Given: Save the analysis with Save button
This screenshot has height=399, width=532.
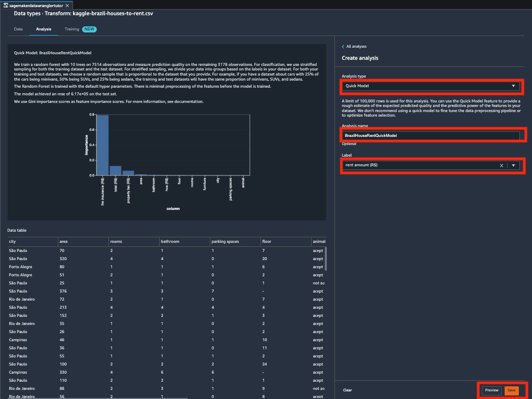Looking at the screenshot, I should pos(511,390).
